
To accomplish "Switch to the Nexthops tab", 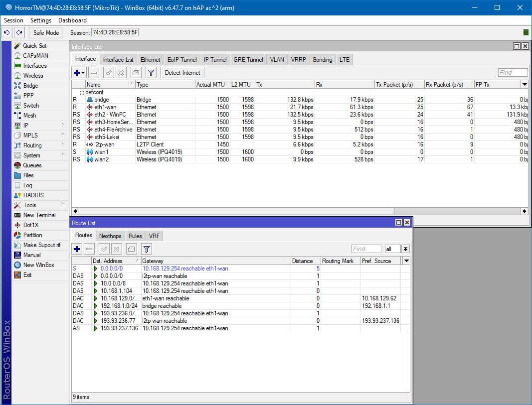I will 110,236.
